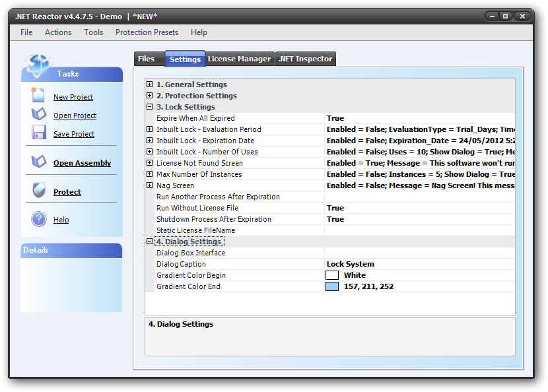Open the Help link in Tasks
The width and height of the screenshot is (548, 392).
61,220
